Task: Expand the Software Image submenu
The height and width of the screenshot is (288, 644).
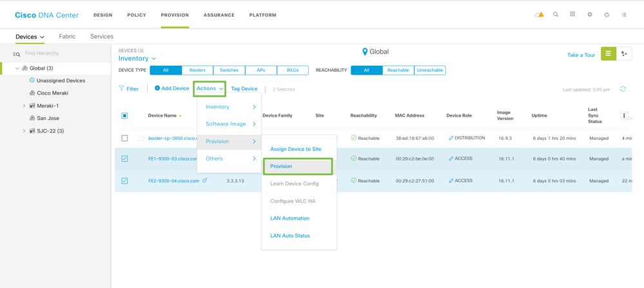Action: click(x=229, y=124)
